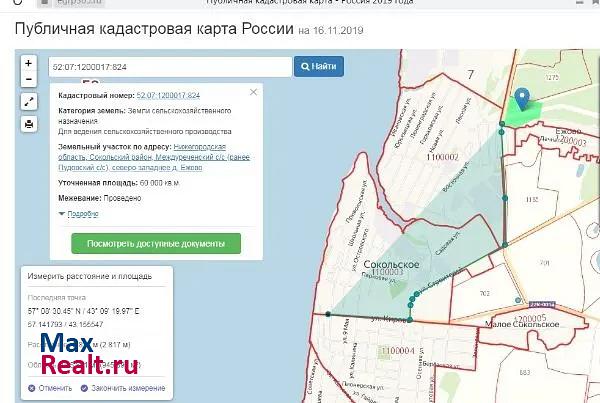Click Посмотреть доступные документы button
This screenshot has width=600, height=403.
[156, 243]
